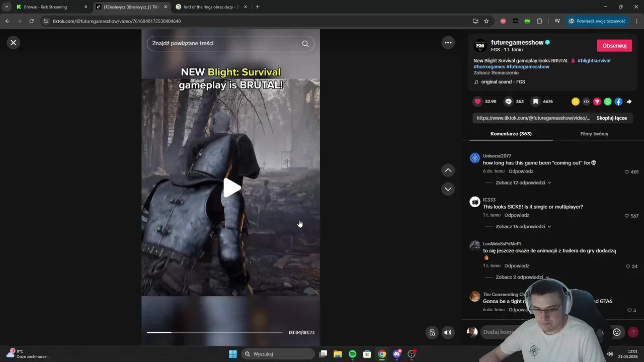Go to next video with down arrow
The width and height of the screenshot is (644, 362).
tap(448, 189)
